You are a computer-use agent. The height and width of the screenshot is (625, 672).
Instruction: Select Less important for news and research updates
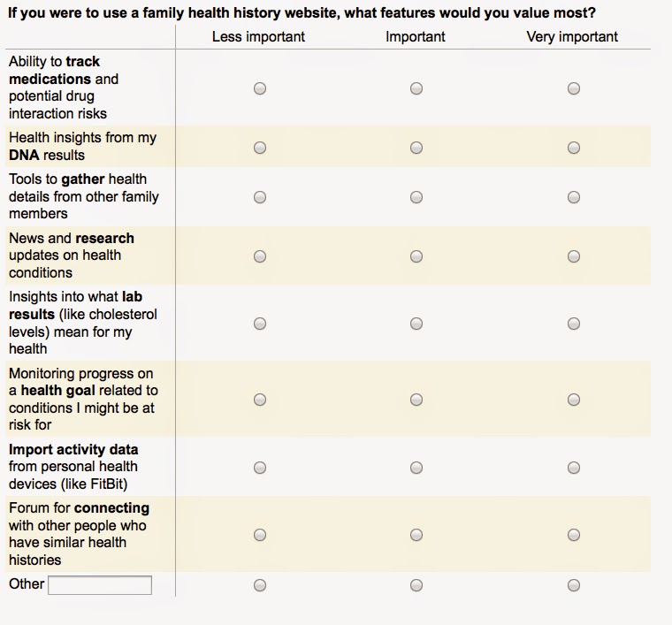(260, 256)
